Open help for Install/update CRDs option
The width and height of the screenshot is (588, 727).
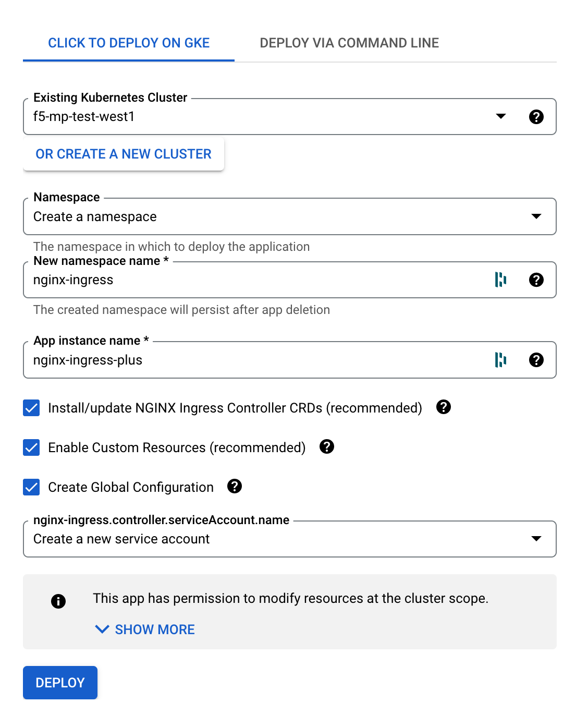point(443,407)
